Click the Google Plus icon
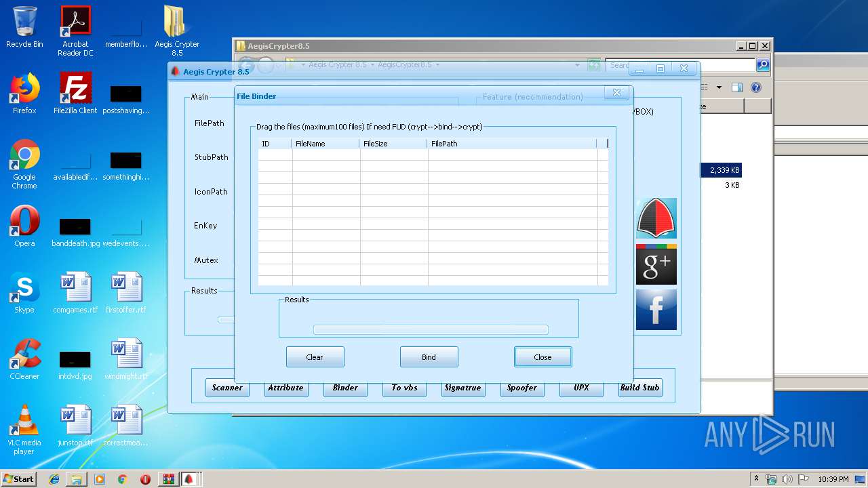 [656, 264]
